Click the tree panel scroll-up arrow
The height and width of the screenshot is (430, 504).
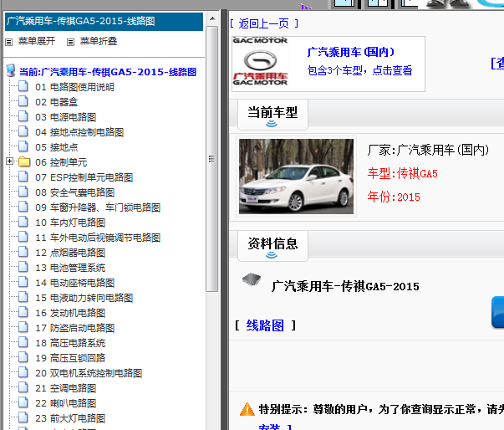click(212, 18)
